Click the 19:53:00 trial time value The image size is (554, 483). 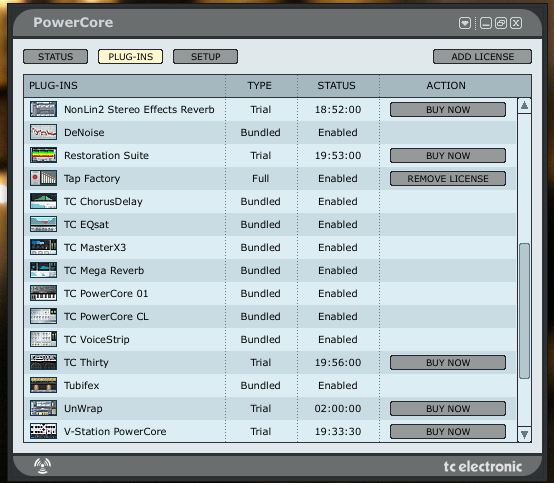coord(338,155)
